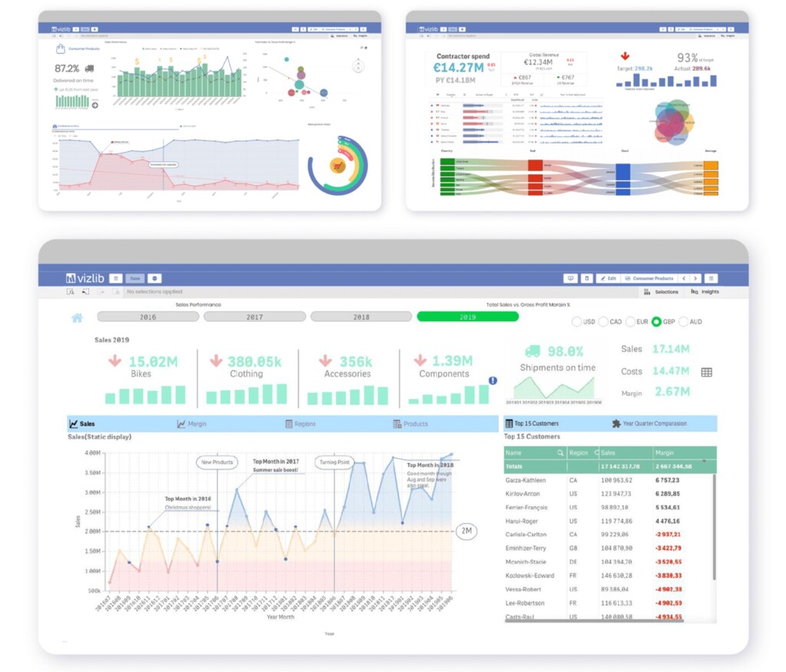
Task: Click the hamburger menu icon next to vizlib logo
Action: [115, 278]
